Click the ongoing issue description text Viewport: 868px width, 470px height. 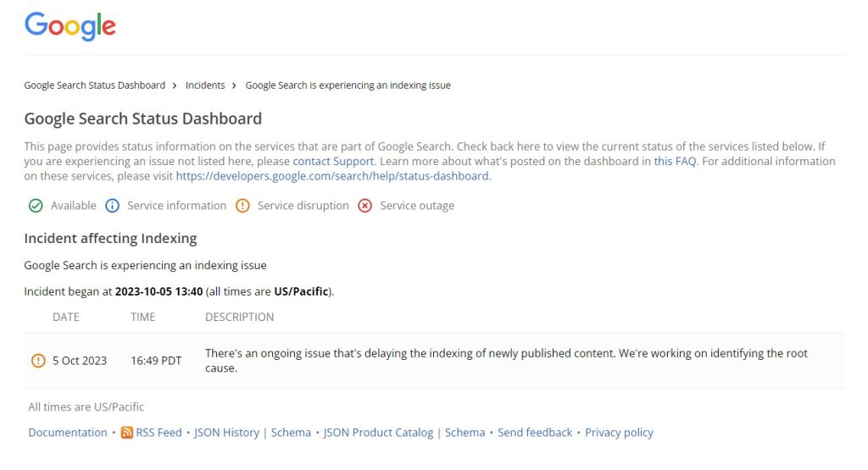tap(507, 361)
